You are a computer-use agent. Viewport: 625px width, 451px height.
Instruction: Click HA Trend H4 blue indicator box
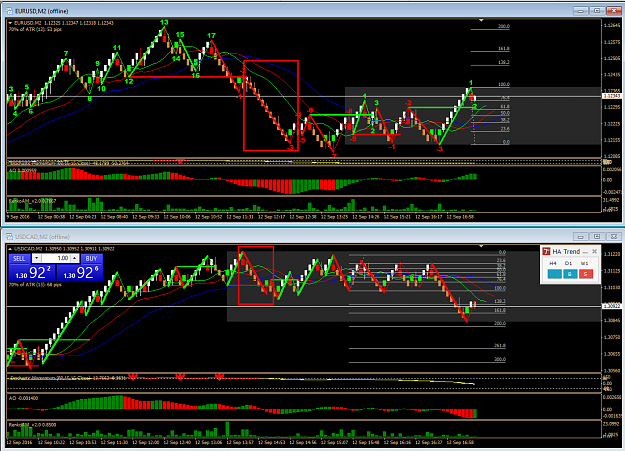554,274
